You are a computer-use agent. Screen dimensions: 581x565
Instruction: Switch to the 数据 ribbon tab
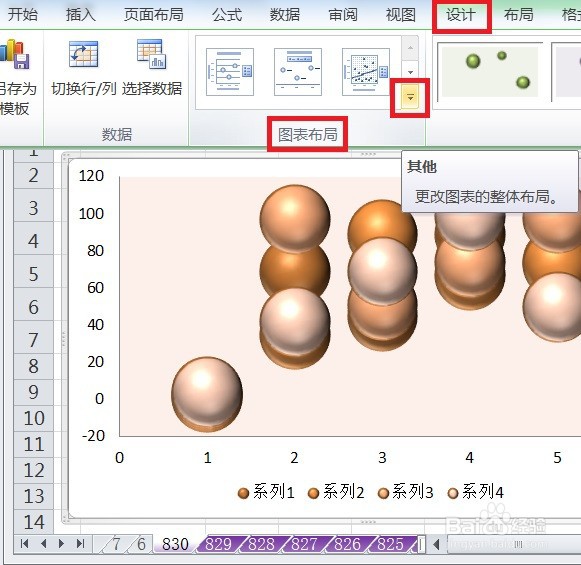285,15
